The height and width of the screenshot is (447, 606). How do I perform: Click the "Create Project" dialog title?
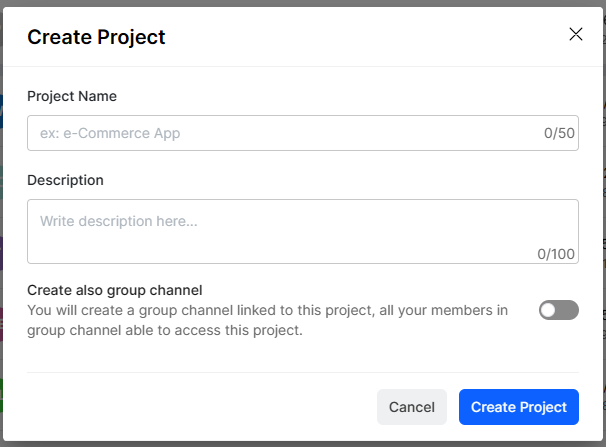(x=96, y=38)
